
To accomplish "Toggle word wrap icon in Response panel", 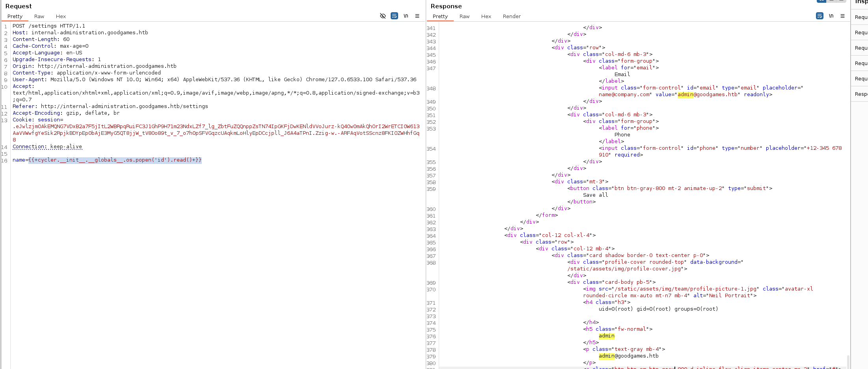I will click(820, 16).
